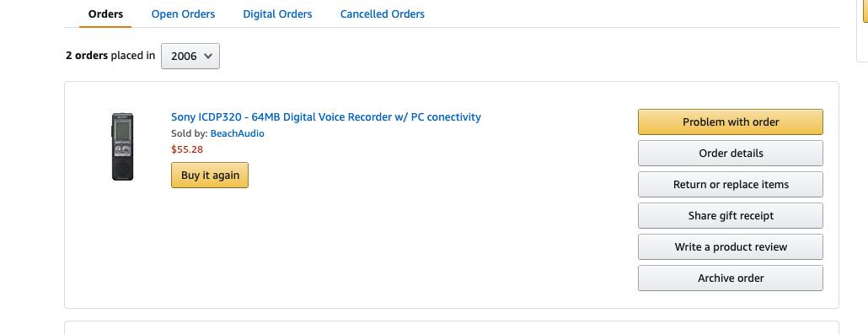Click the 'Sold by:' label text
Screen dimensions: 868x335
point(190,133)
